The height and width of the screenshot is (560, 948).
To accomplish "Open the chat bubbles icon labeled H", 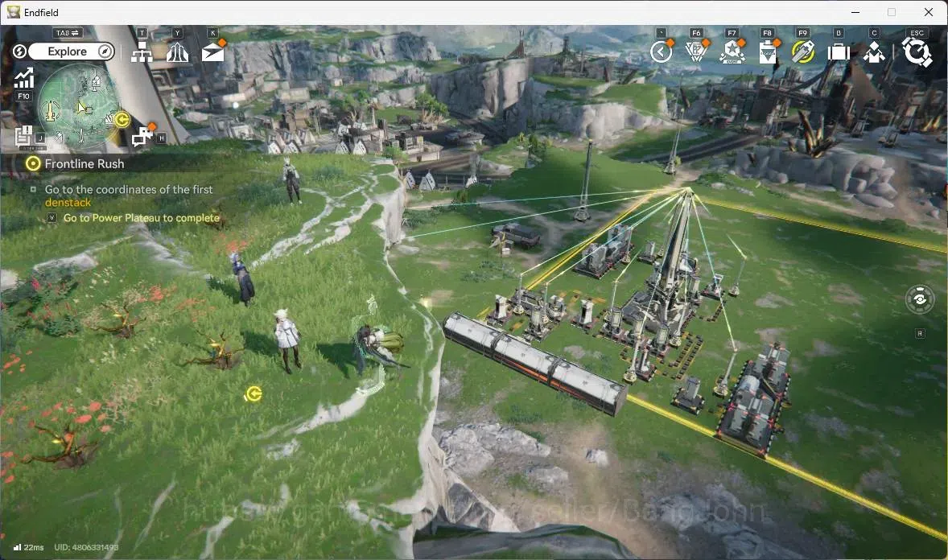I will coord(142,136).
